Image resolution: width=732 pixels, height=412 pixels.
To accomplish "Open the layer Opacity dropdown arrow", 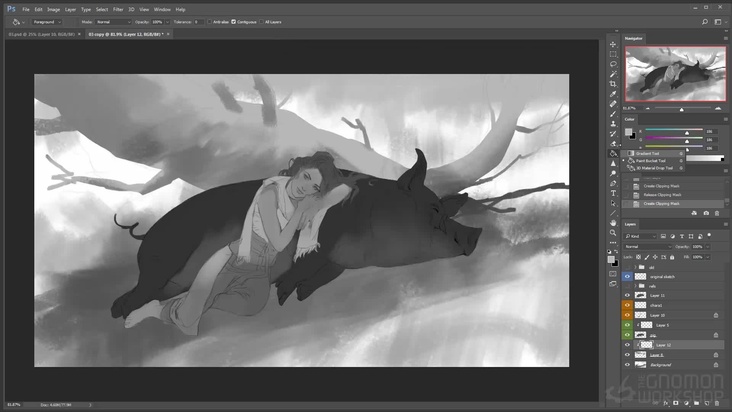I will tap(708, 246).
